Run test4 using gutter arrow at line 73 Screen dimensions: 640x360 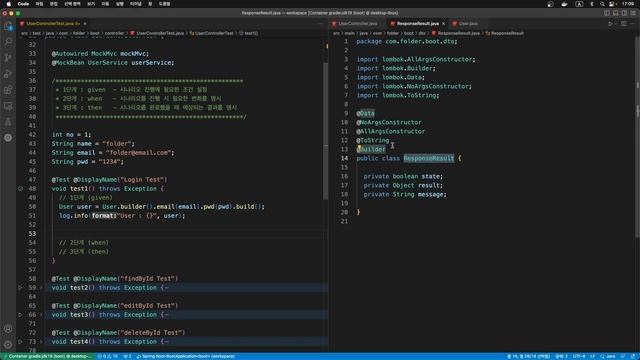click(x=20, y=342)
